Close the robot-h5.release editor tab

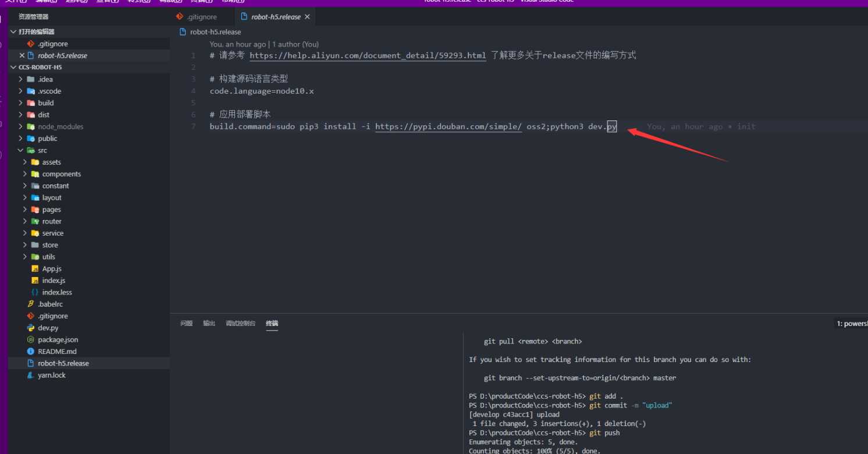[x=307, y=17]
